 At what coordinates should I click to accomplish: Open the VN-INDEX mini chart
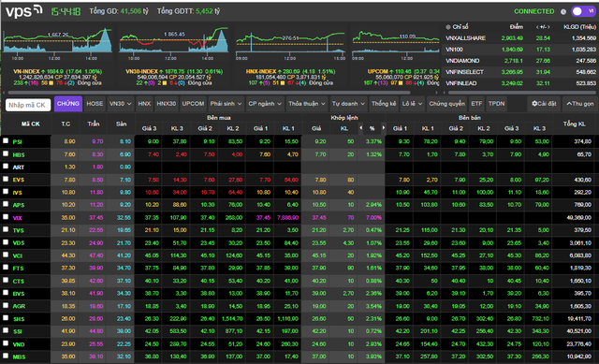point(57,42)
